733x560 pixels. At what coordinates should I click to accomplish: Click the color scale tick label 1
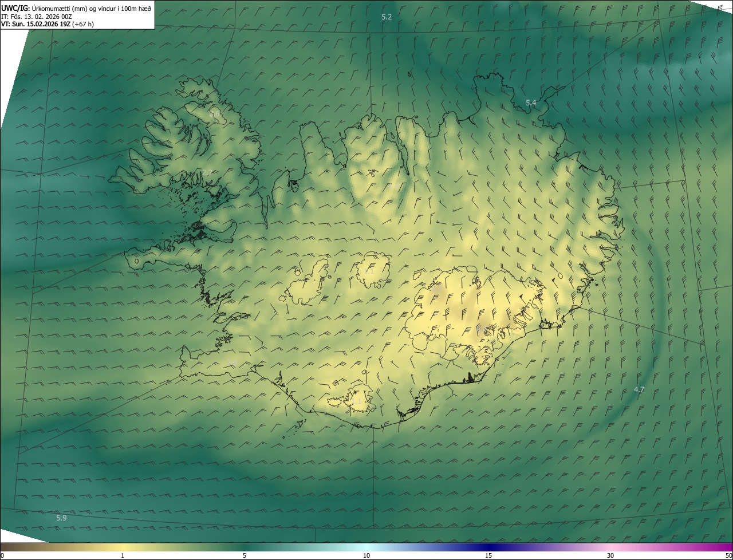122,556
